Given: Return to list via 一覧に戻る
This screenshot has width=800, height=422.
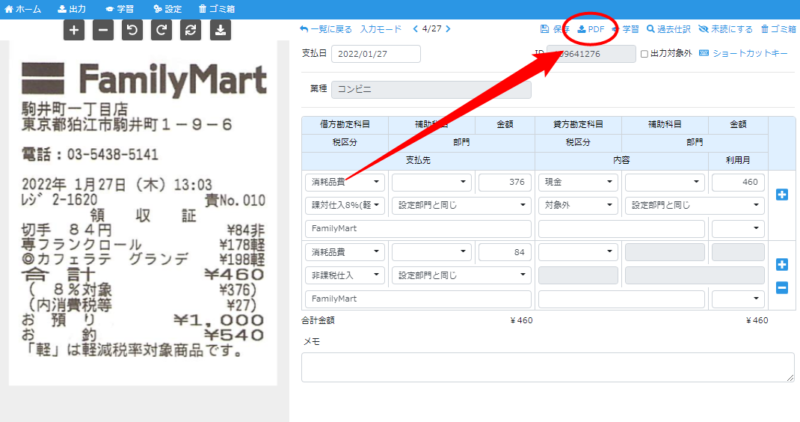Looking at the screenshot, I should click(326, 29).
